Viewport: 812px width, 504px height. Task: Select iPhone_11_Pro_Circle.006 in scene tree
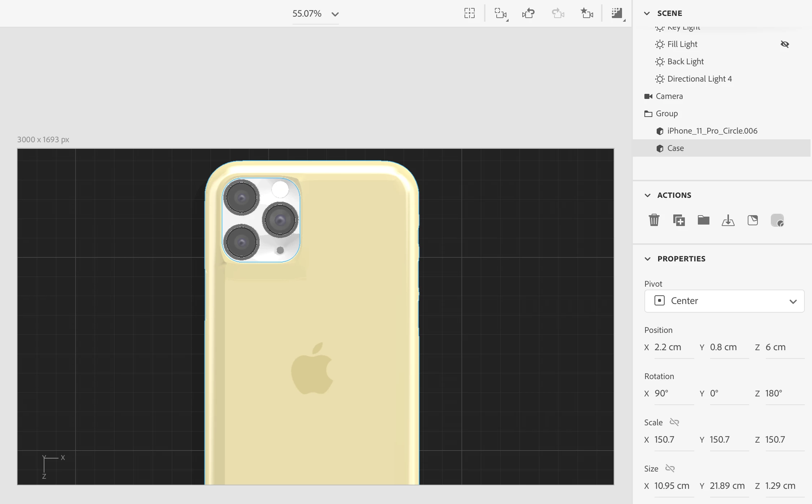pyautogui.click(x=712, y=131)
